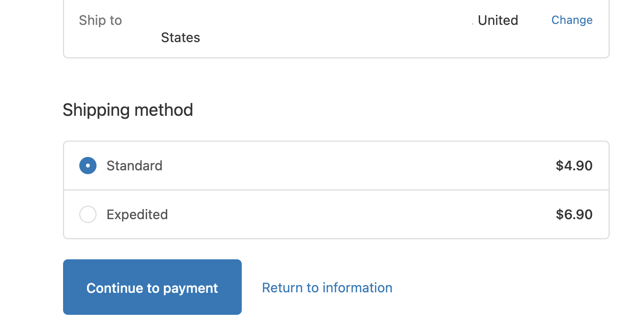The width and height of the screenshot is (644, 333).
Task: Click the word United in the address
Action: [x=498, y=20]
